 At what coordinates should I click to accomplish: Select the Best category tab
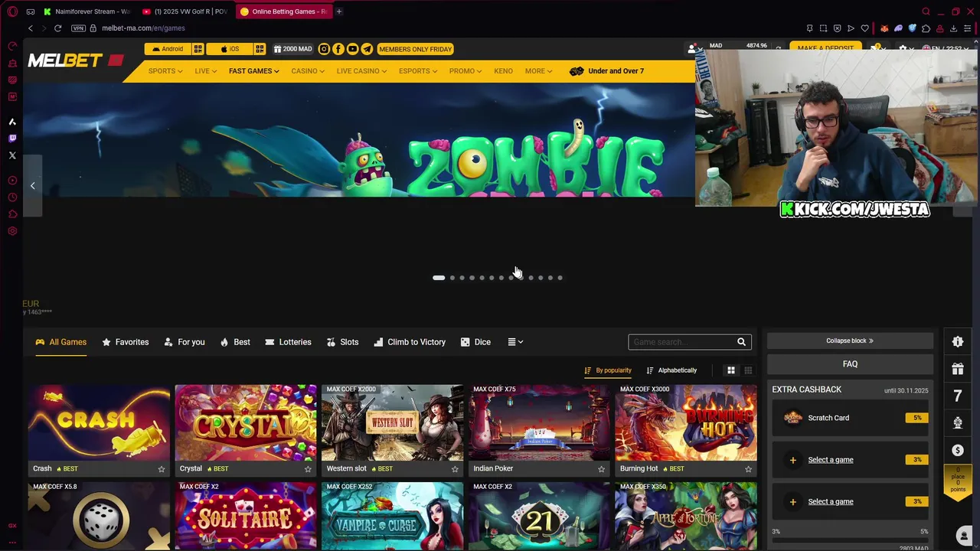point(235,342)
